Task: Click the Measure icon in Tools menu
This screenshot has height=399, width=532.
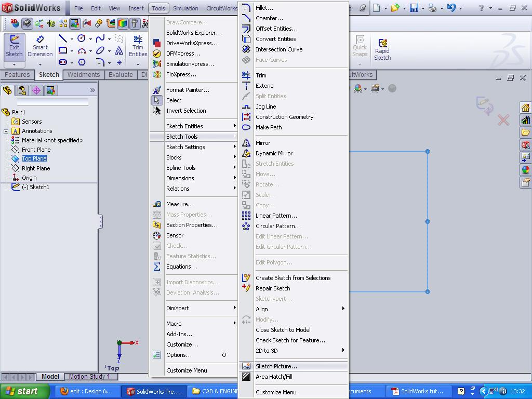Action: tap(157, 204)
